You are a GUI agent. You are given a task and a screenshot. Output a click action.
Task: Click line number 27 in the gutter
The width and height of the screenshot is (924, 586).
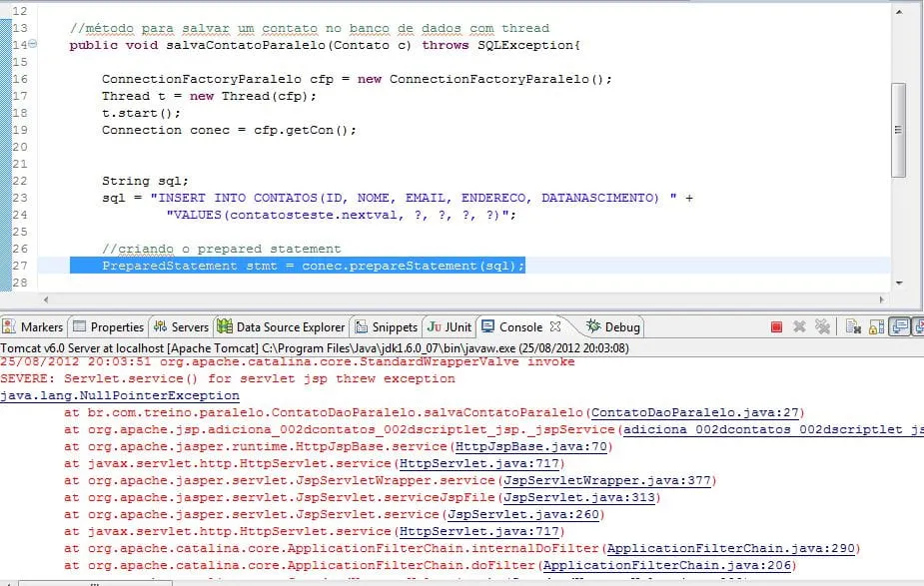[x=20, y=266]
